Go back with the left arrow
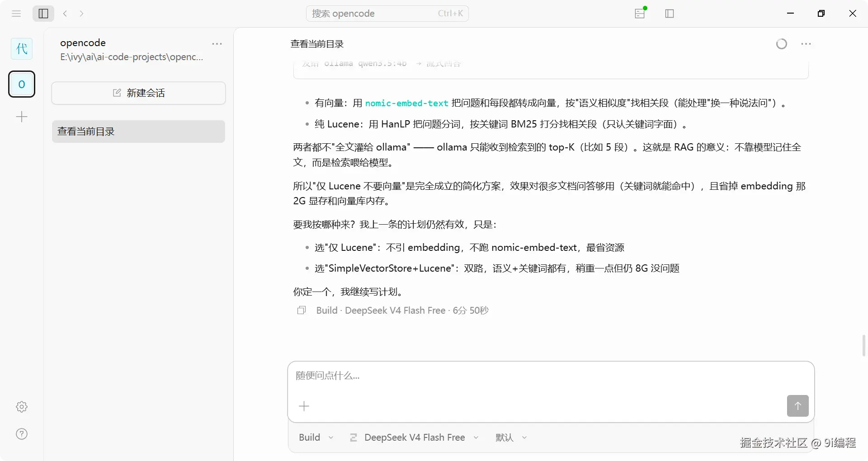This screenshot has width=868, height=461. [x=65, y=14]
